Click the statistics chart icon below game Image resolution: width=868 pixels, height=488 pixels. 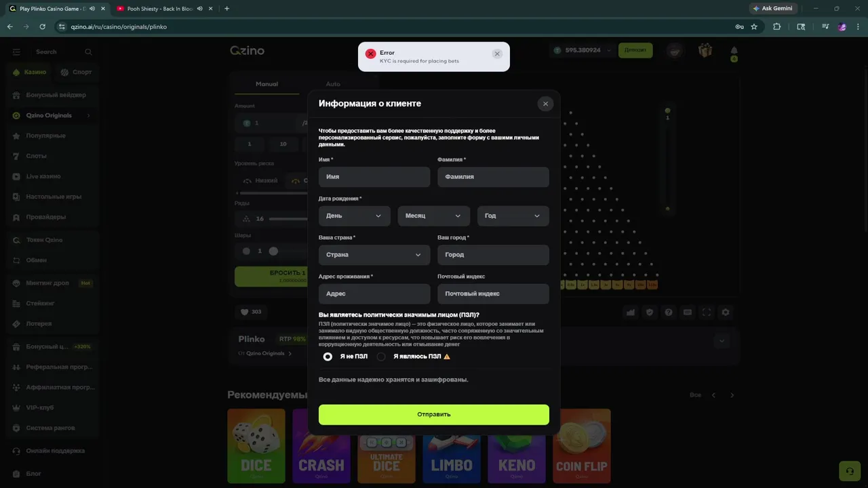click(x=631, y=312)
